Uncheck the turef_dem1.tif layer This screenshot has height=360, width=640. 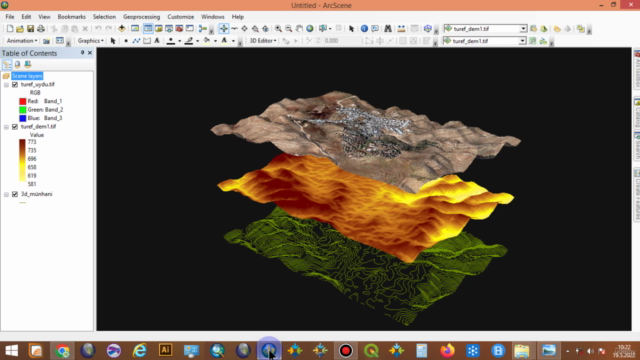coord(15,127)
